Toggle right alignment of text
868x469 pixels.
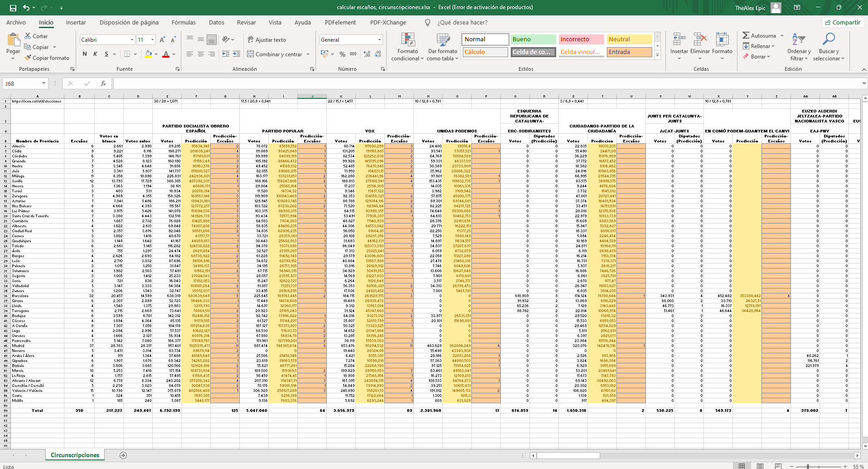(212, 54)
